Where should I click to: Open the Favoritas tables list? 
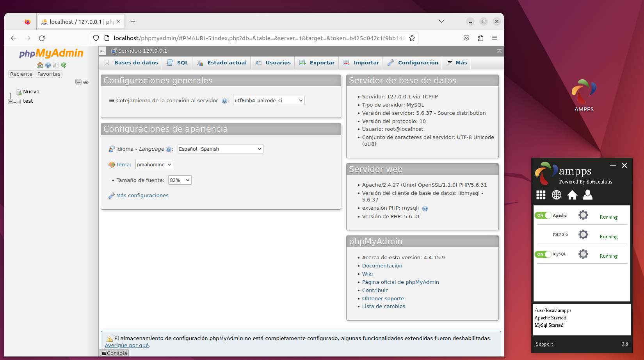point(49,74)
